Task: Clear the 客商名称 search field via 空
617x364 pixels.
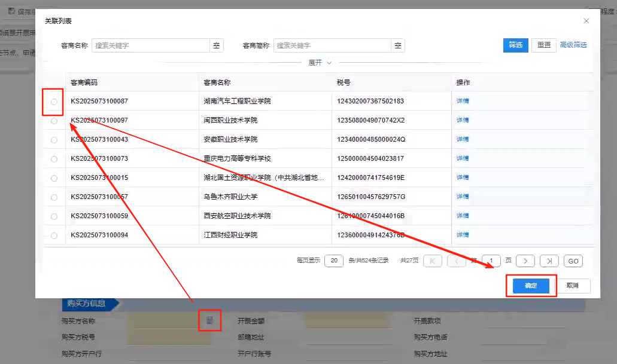Action: click(x=217, y=45)
